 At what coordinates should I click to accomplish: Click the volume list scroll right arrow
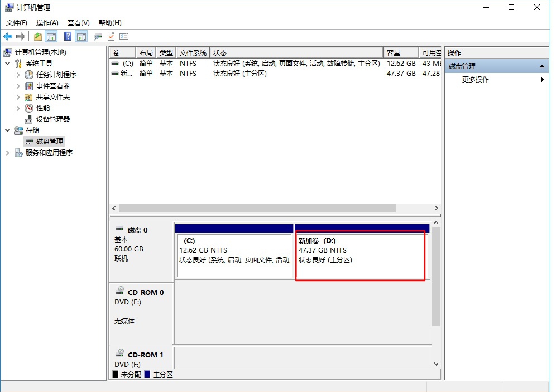point(436,208)
